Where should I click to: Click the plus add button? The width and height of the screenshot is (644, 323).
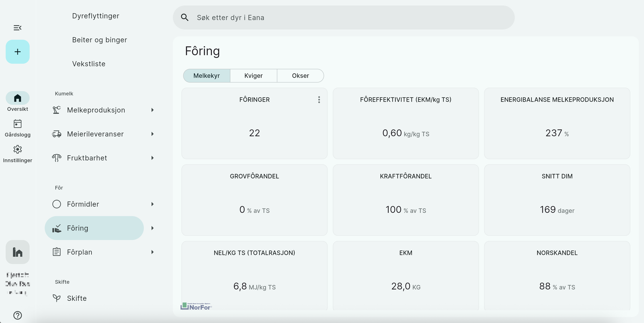click(x=18, y=52)
